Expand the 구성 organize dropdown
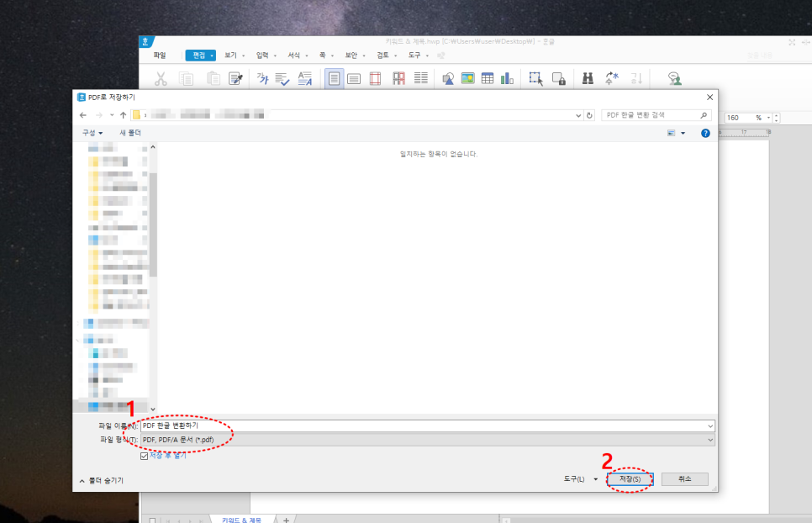 (x=92, y=133)
